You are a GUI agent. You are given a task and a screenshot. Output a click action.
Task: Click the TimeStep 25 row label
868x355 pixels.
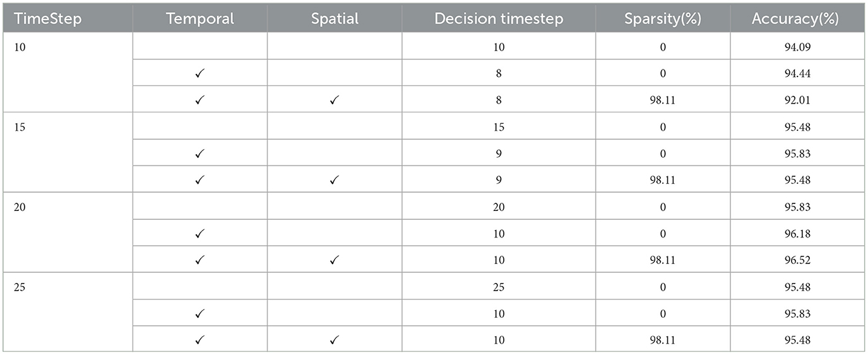coord(20,287)
